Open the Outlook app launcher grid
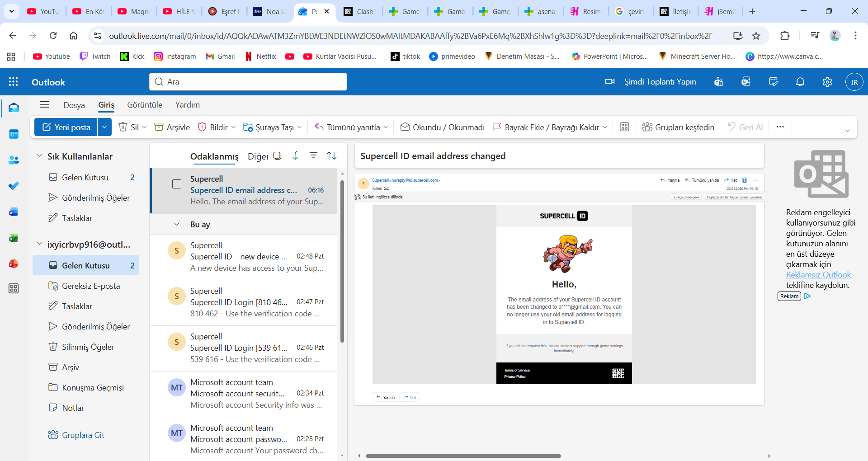This screenshot has width=868, height=461. [x=14, y=82]
